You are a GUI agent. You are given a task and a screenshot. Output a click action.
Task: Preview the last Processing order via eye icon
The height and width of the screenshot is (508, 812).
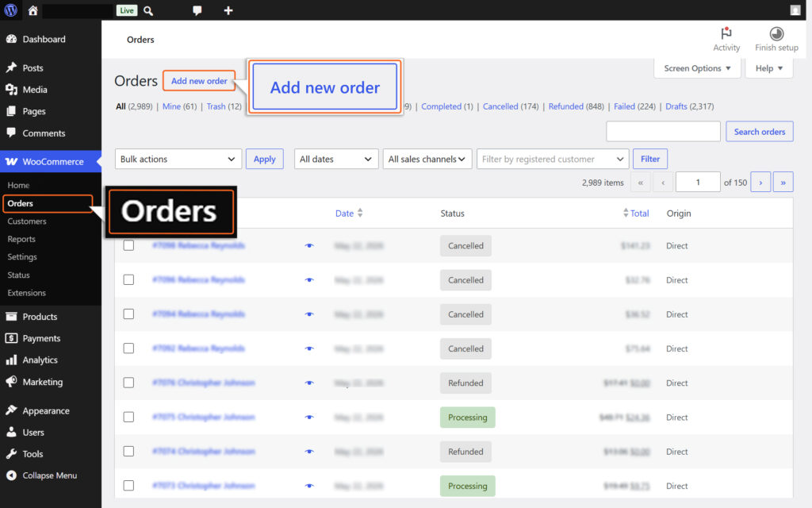tap(309, 487)
